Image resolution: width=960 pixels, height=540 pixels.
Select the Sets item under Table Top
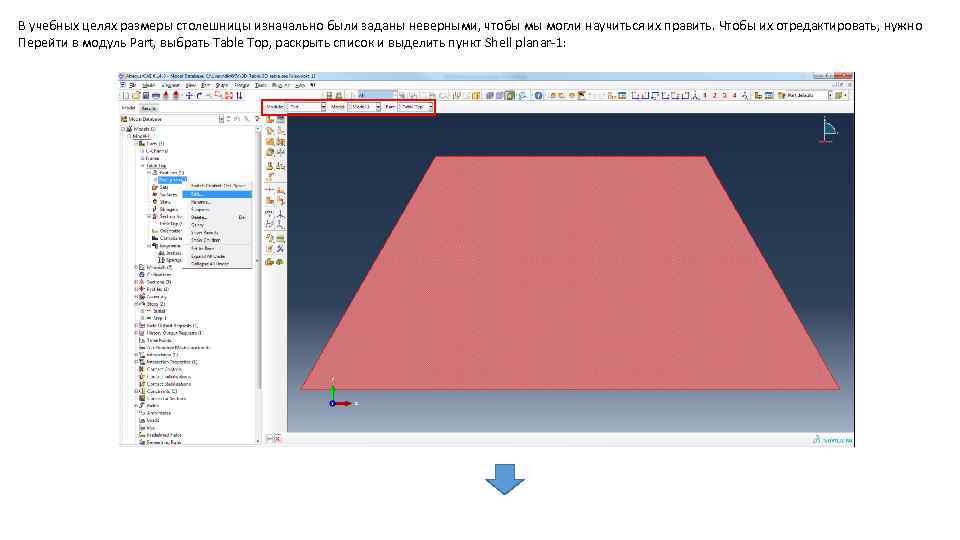coord(164,187)
